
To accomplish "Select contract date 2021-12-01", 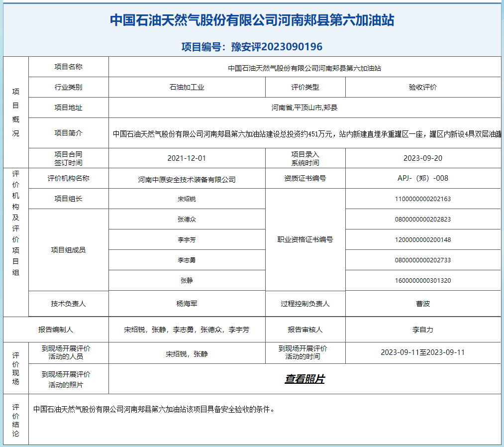I will coord(187,158).
